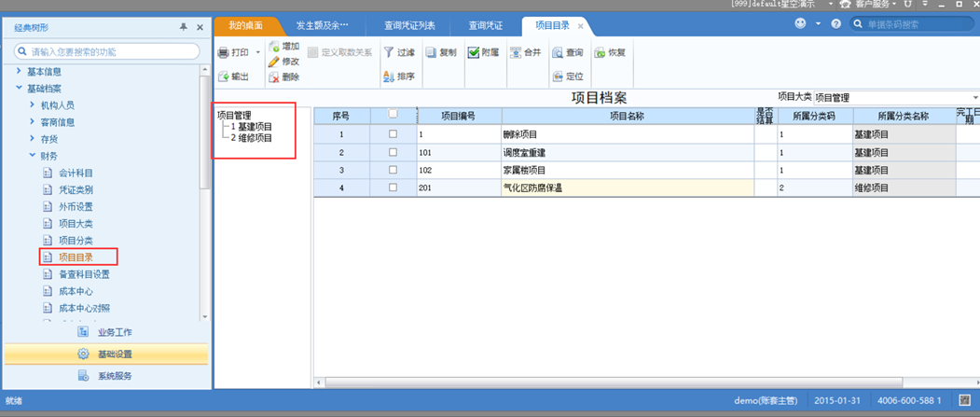The image size is (980, 417).
Task: Click the 过滤 filter funnel icon
Action: (389, 52)
